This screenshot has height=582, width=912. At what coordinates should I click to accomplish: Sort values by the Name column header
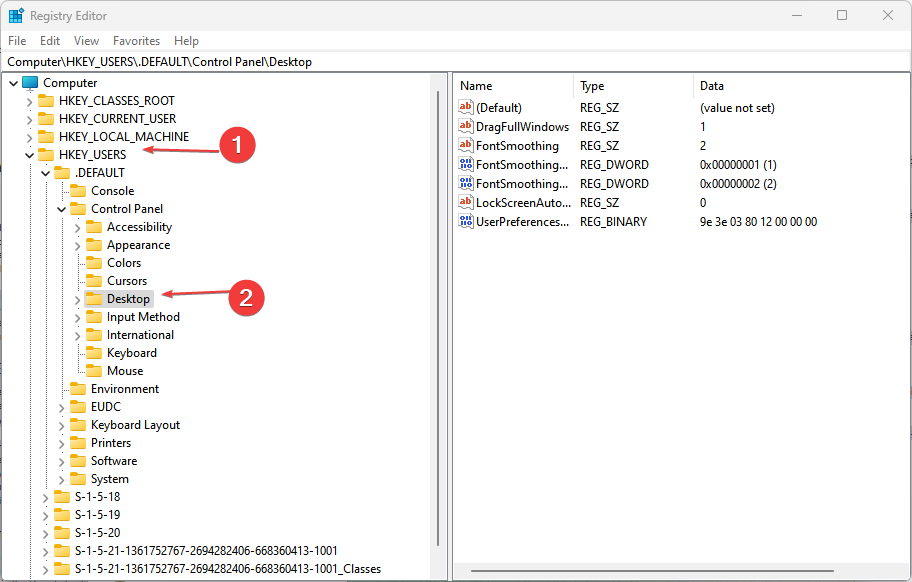tap(514, 86)
